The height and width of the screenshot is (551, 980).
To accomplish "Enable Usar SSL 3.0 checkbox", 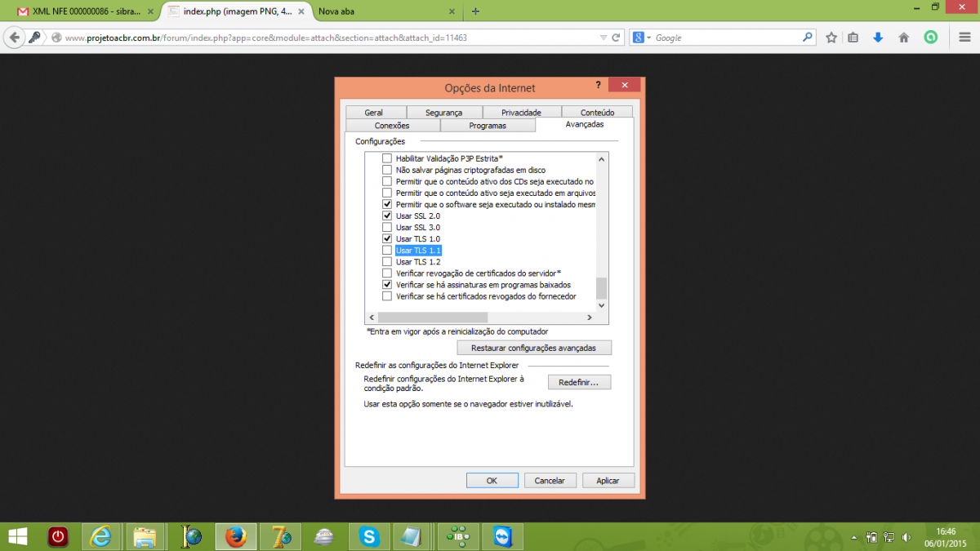I will 387,227.
